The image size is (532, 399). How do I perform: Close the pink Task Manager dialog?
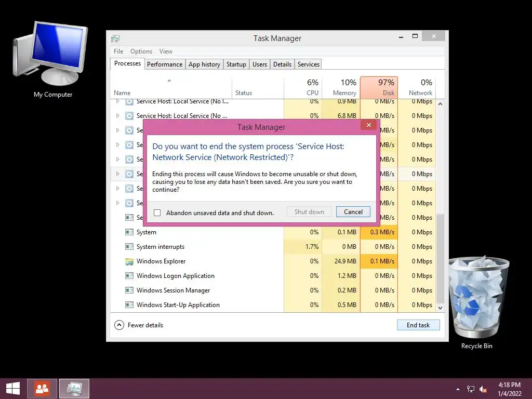(x=369, y=125)
